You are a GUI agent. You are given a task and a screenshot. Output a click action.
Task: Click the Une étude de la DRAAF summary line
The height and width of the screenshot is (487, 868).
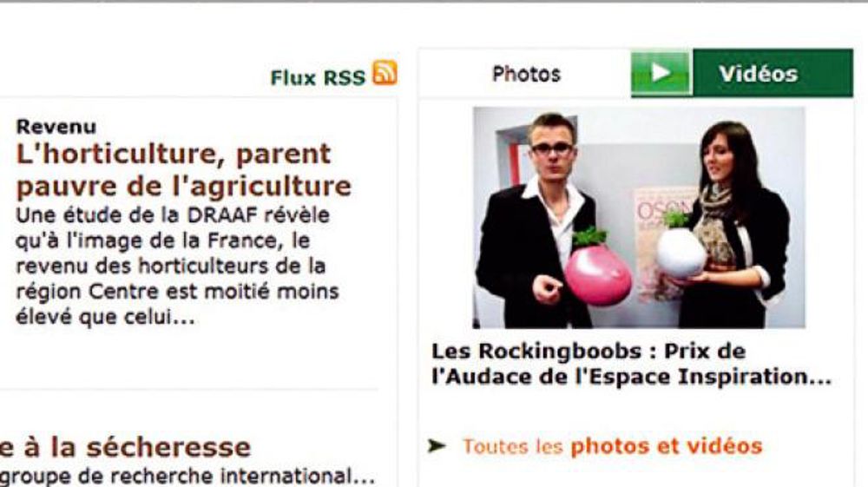coord(173,214)
